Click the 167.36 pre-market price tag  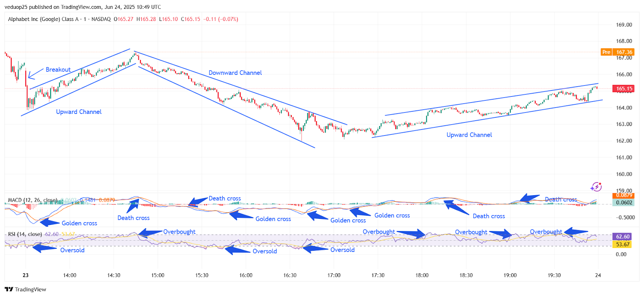(624, 52)
